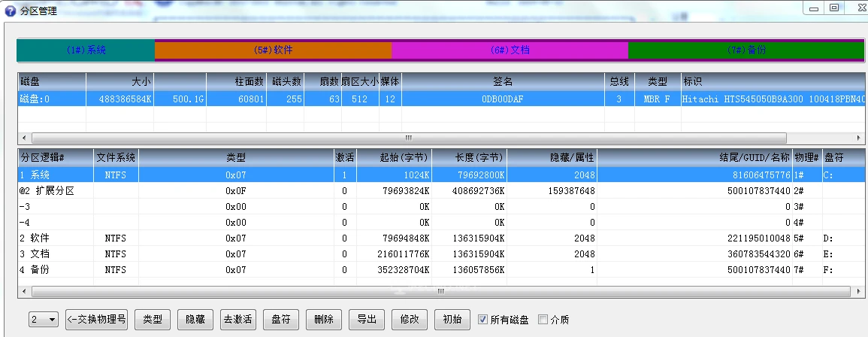Click the 隐藏 button
868x337 pixels.
(195, 319)
